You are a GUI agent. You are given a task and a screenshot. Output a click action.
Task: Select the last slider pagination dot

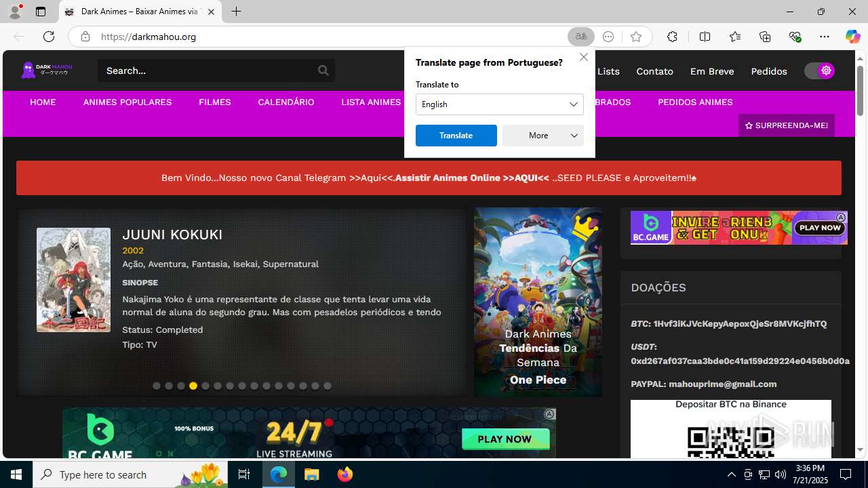pos(328,386)
